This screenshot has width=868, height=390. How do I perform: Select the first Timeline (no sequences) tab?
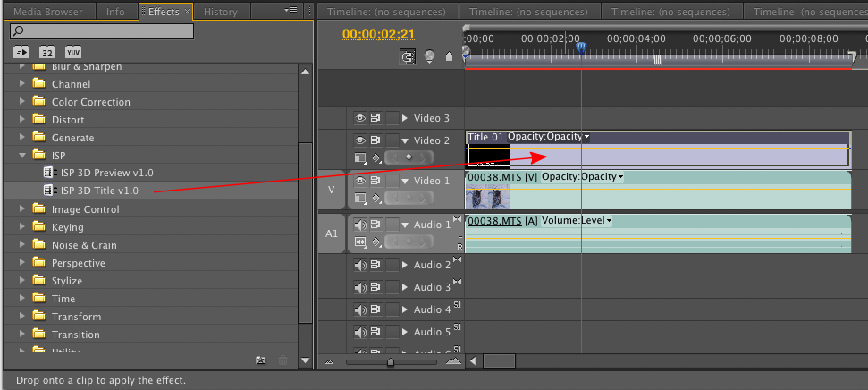(386, 11)
